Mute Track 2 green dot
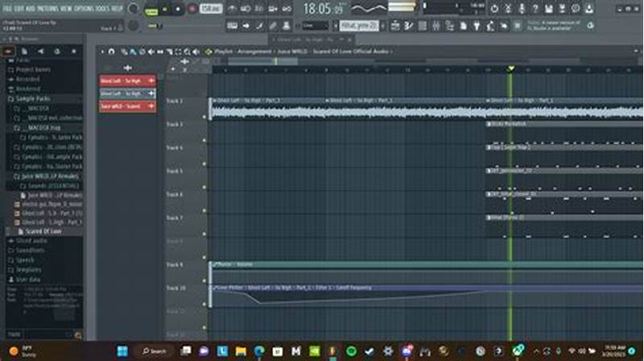 [204, 117]
